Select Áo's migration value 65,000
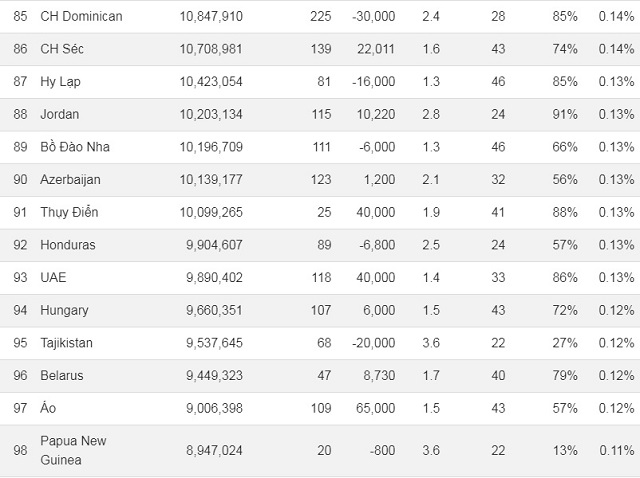Screen dimensions: 640x478 376,408
